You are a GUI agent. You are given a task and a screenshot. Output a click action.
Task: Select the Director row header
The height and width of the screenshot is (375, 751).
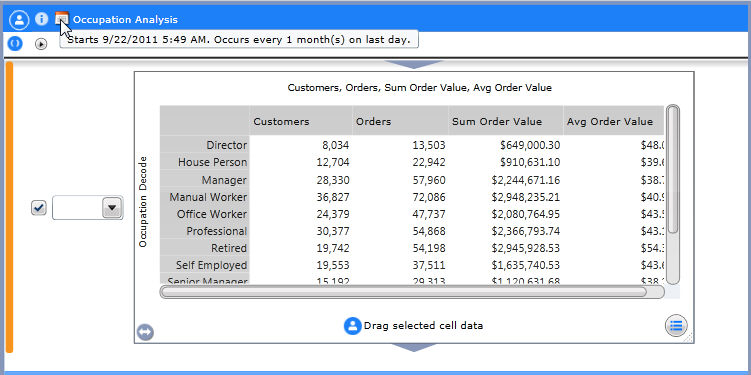click(x=205, y=145)
